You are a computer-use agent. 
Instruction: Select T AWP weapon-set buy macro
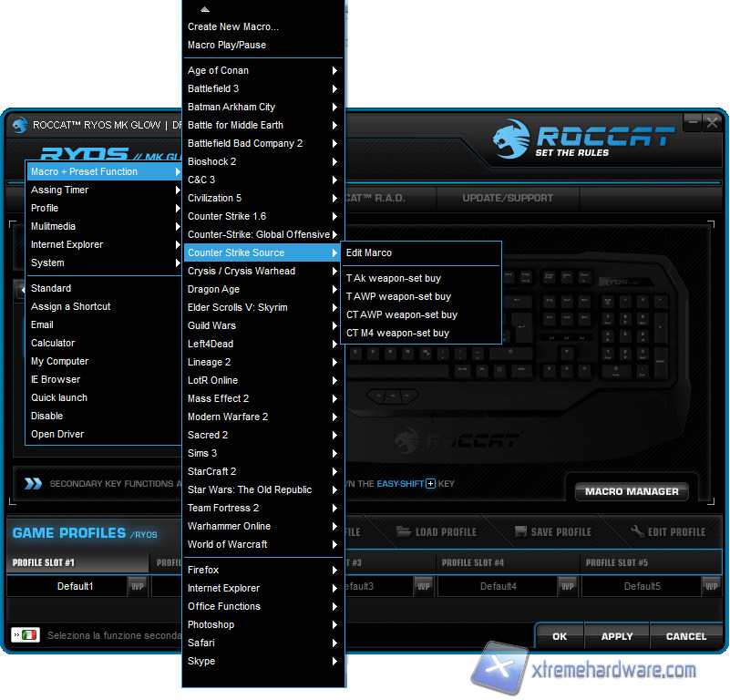[398, 296]
